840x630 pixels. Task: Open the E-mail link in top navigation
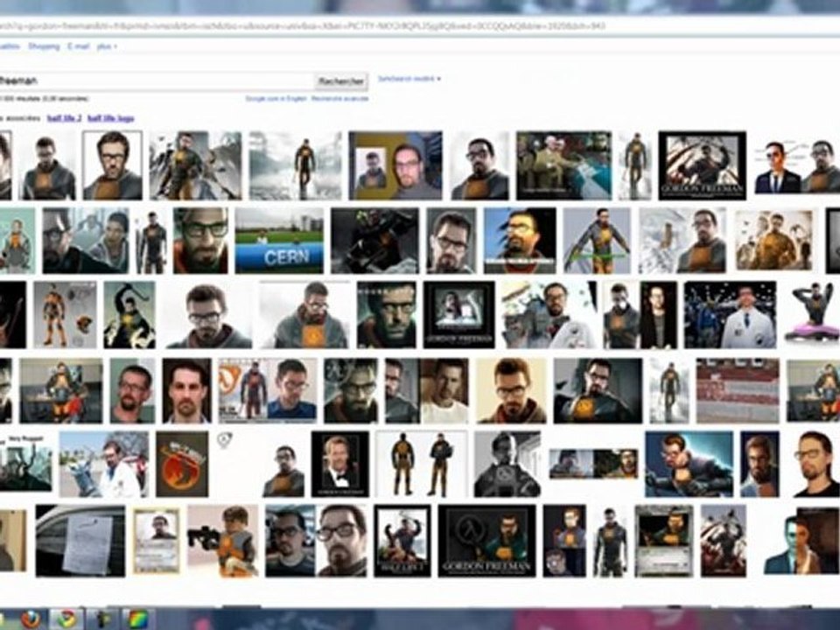click(78, 46)
